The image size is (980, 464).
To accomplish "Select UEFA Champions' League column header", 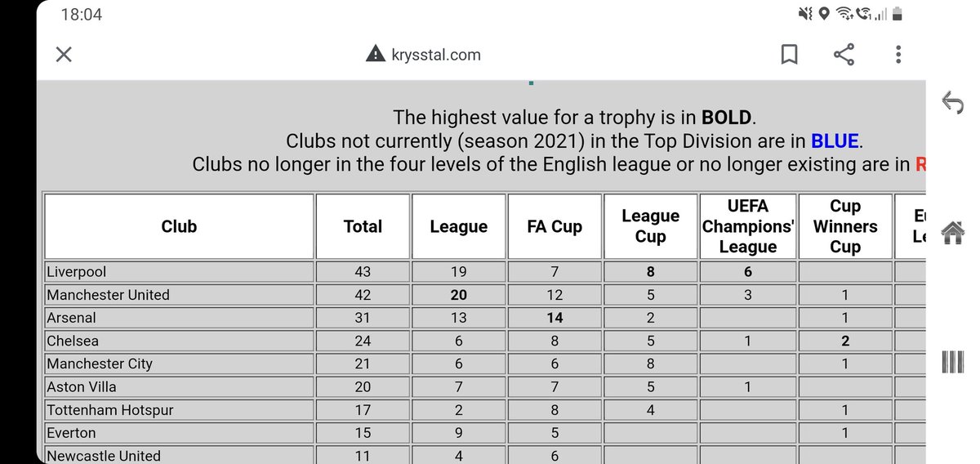I will point(747,226).
